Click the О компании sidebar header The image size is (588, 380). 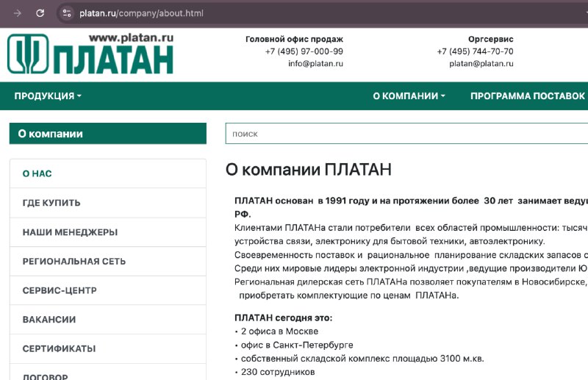[x=108, y=134]
